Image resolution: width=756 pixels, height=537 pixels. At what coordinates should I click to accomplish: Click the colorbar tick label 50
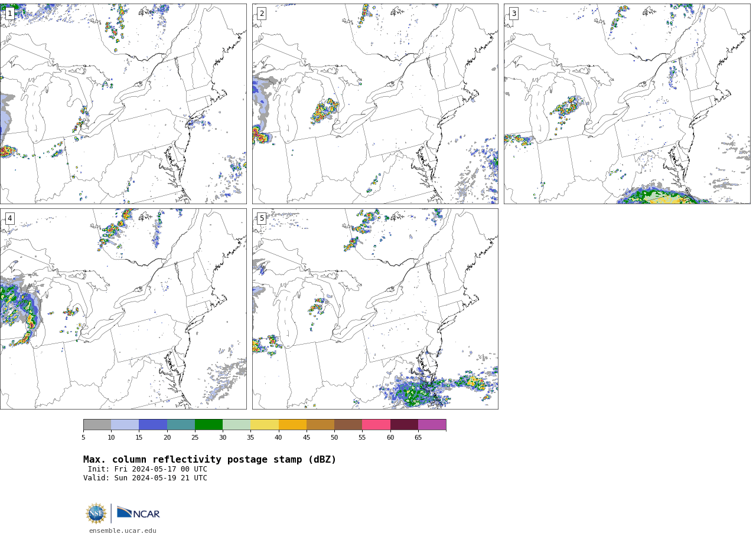tap(334, 438)
